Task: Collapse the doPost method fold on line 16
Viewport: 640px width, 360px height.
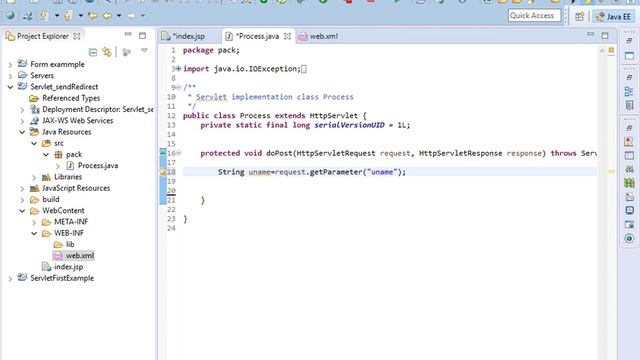Action: pos(178,153)
